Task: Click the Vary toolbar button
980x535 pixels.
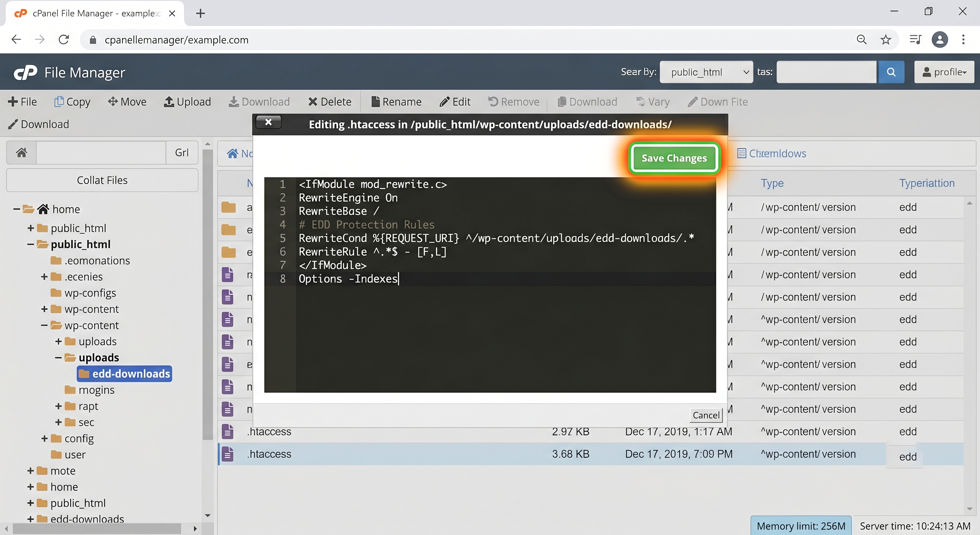Action: click(653, 102)
